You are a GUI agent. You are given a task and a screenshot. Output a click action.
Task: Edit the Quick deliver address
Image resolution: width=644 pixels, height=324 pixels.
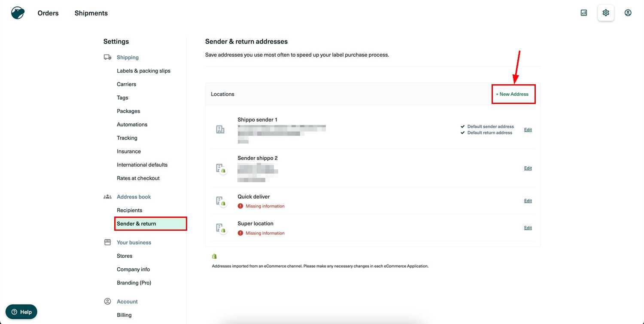[x=528, y=201]
